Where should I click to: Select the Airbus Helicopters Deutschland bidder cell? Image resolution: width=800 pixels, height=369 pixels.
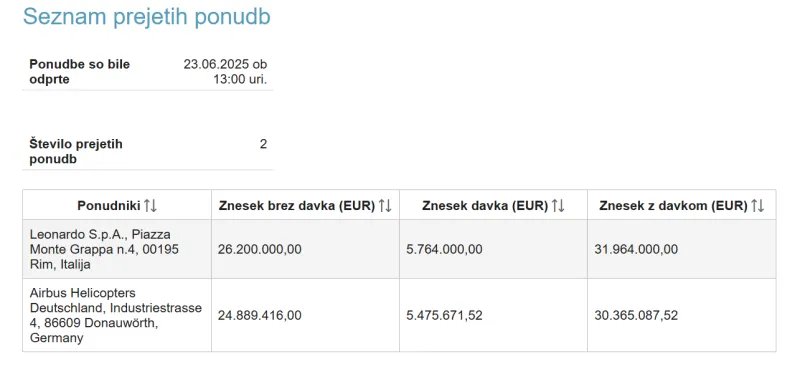pos(117,315)
